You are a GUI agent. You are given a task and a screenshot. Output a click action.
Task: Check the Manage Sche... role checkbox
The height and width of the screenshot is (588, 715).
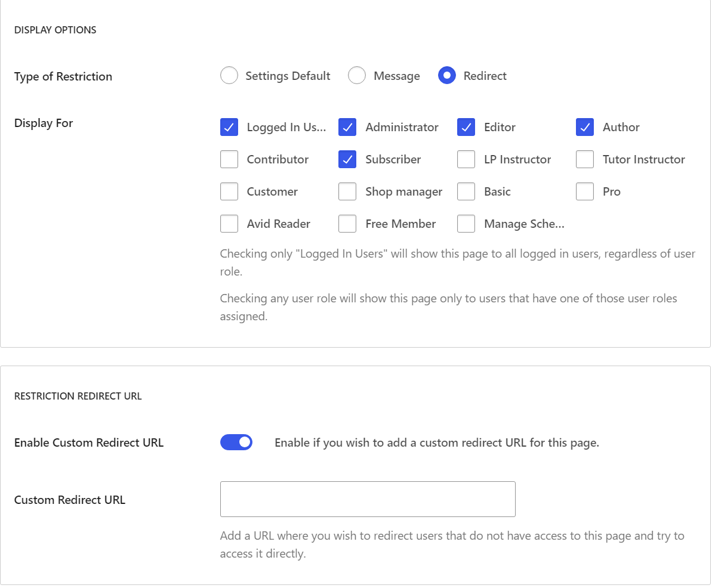point(466,224)
